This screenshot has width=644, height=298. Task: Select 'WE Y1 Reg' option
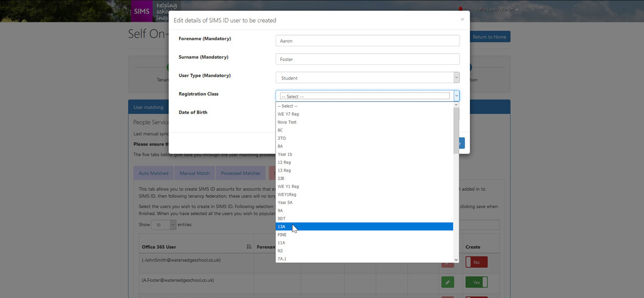click(365, 186)
